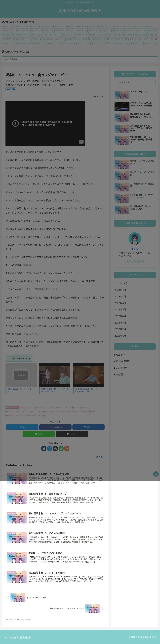Open popular article 坂本塾 13 いろいろな質問

135,175
